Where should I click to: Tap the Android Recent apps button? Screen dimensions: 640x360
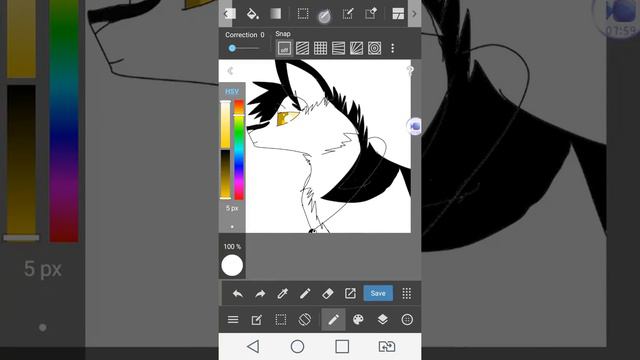[342, 347]
